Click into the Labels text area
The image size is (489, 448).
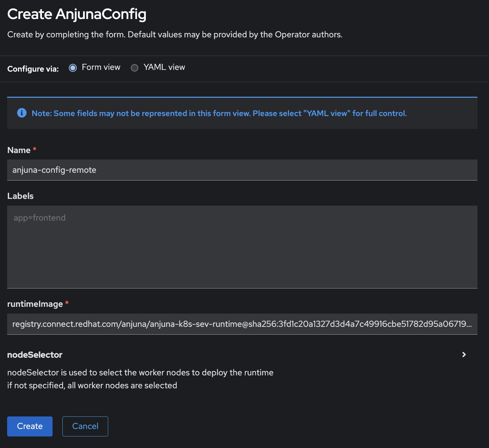coord(242,247)
